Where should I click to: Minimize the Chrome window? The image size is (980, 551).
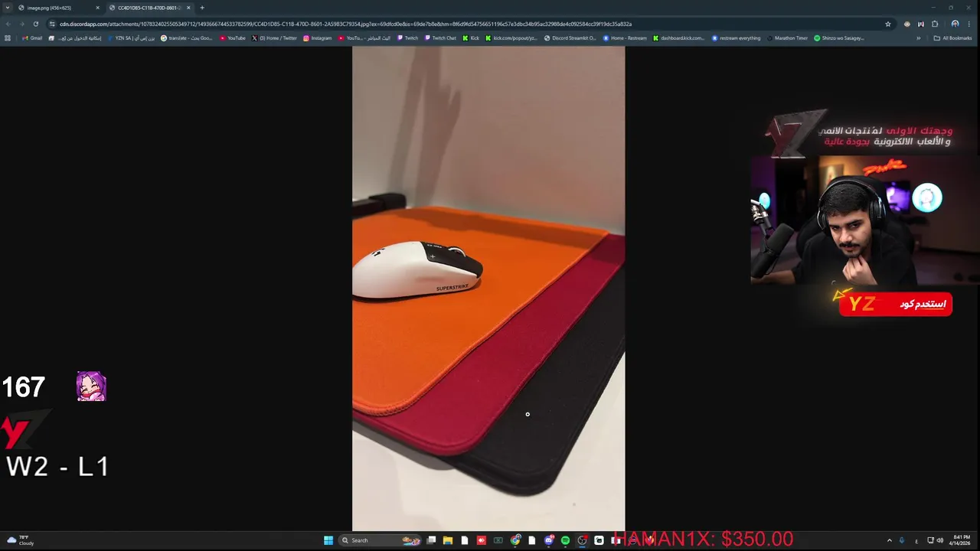(933, 8)
